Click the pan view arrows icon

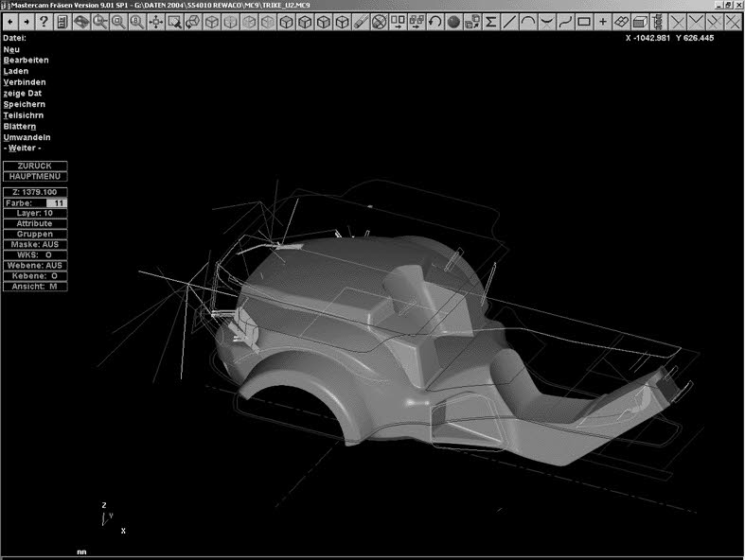156,21
